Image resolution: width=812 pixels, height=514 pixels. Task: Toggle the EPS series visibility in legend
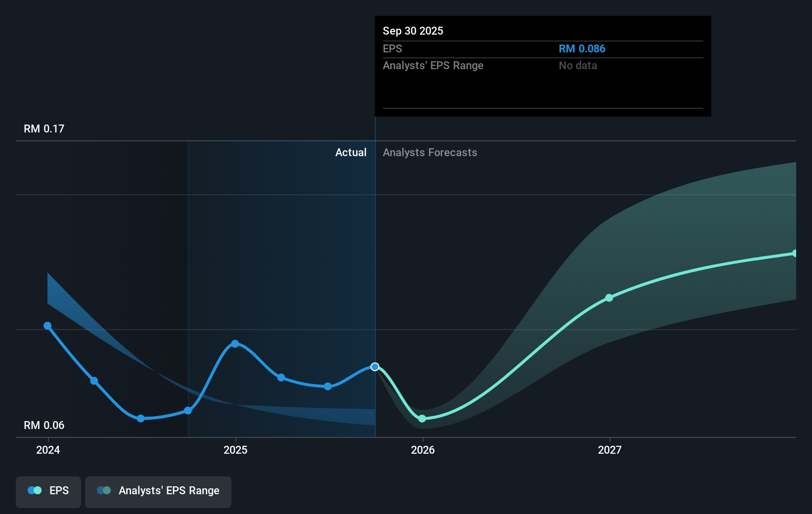(x=48, y=492)
